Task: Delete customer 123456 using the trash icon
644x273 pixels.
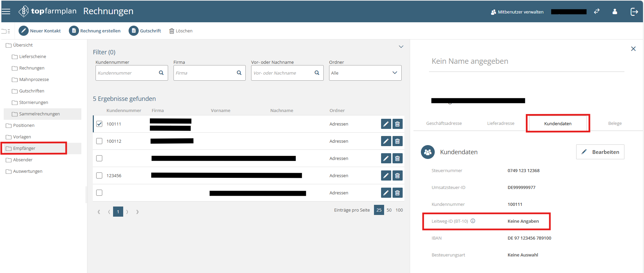Action: (x=397, y=175)
